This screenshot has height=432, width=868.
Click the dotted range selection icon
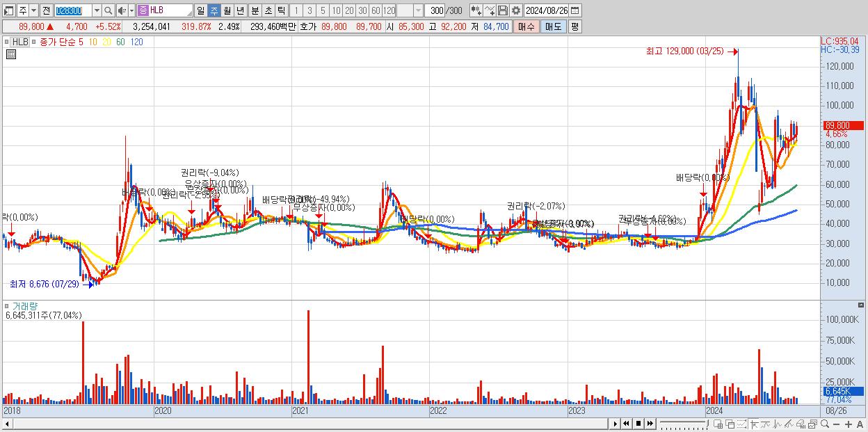(741, 424)
